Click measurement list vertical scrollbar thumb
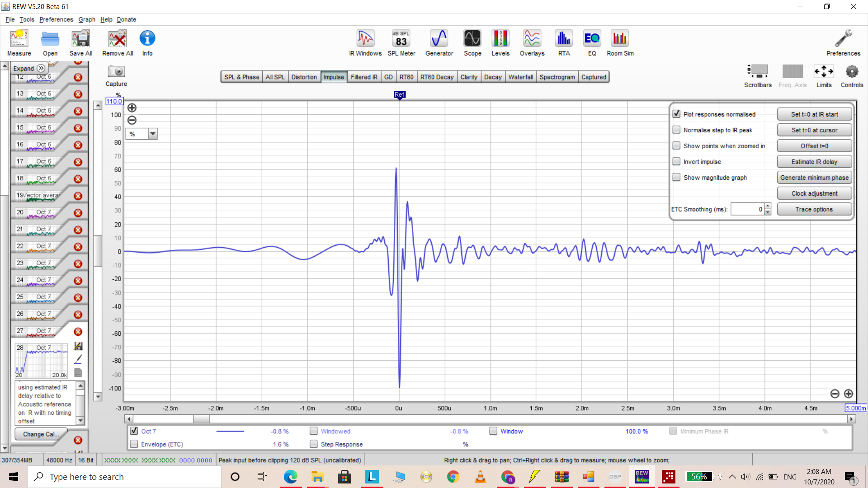 tap(4, 133)
